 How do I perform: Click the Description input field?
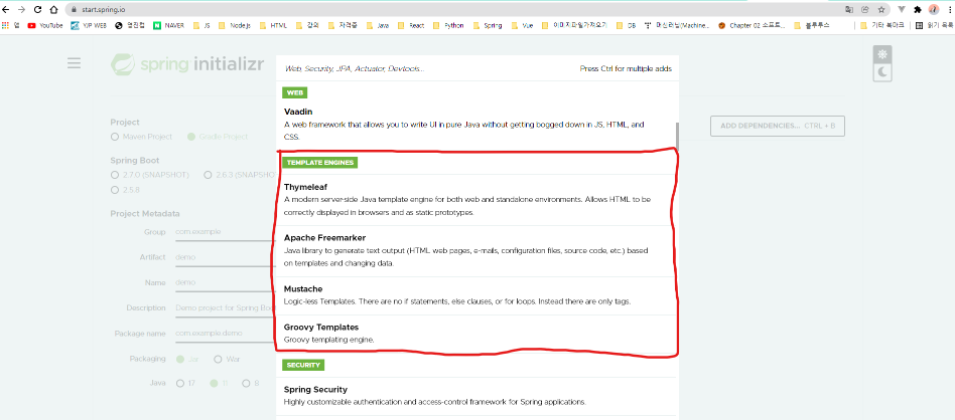pyautogui.click(x=225, y=308)
